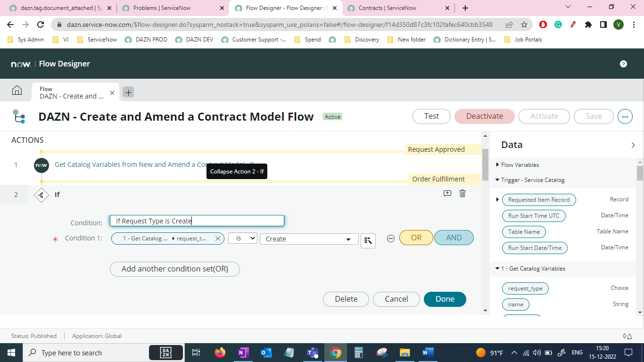The width and height of the screenshot is (644, 362).
Task: Click the AND condition button
Action: [454, 238]
